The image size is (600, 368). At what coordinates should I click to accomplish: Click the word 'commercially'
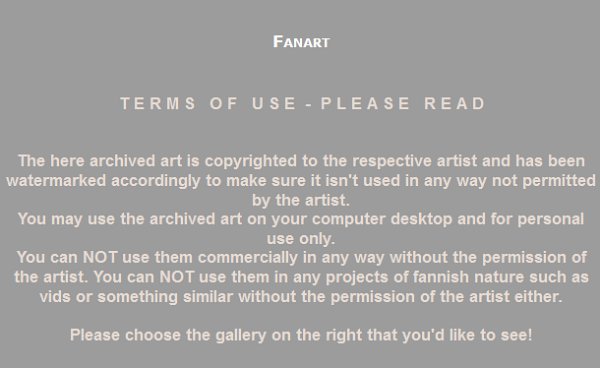248,258
